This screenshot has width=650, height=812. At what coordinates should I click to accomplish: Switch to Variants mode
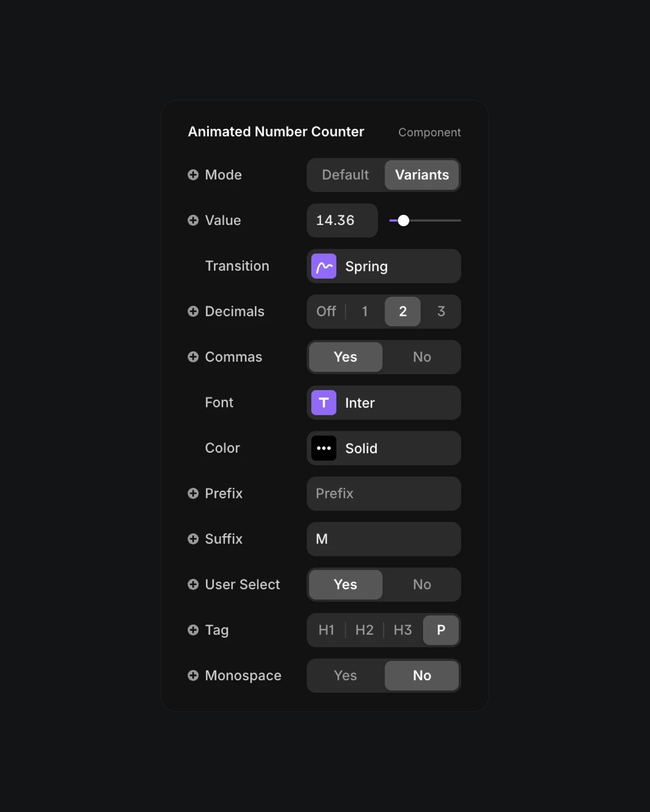click(x=422, y=174)
